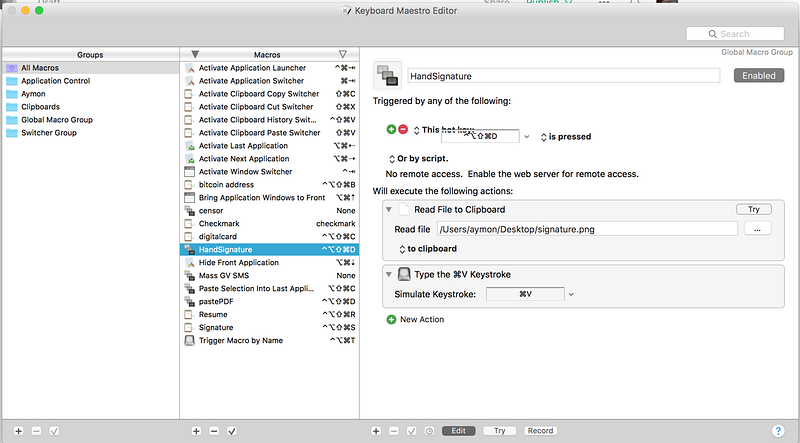Click the Edit button in bottom bar
Viewport: 800px width, 443px height.
tap(458, 431)
